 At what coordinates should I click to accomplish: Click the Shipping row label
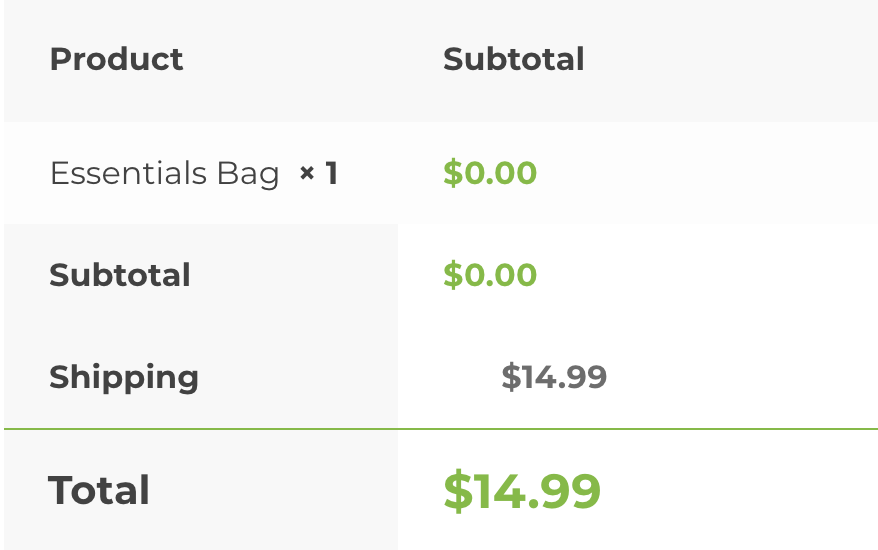click(x=124, y=377)
